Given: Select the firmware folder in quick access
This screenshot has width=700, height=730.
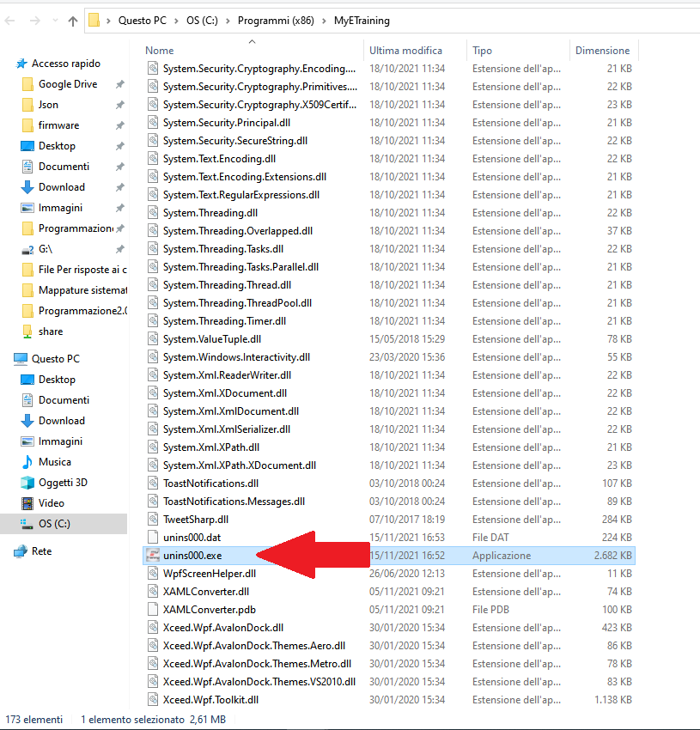Looking at the screenshot, I should (58, 125).
